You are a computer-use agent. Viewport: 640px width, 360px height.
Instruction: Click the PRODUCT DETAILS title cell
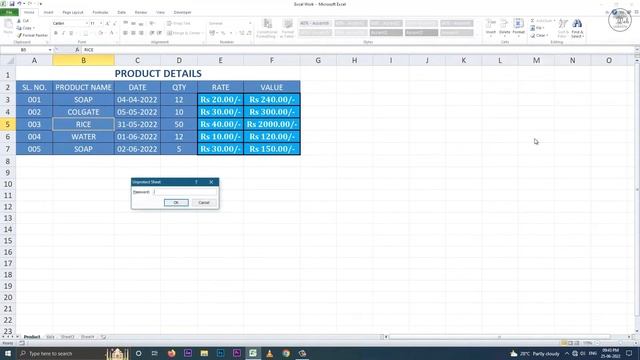[158, 73]
